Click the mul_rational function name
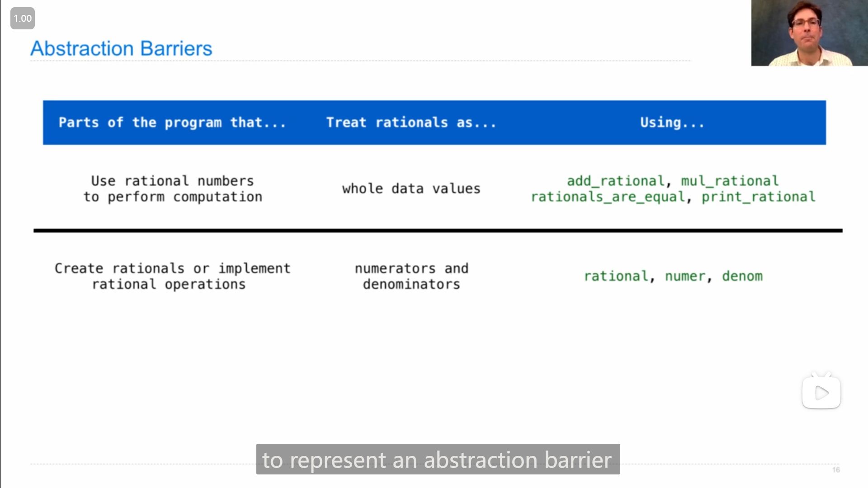 [x=730, y=181]
